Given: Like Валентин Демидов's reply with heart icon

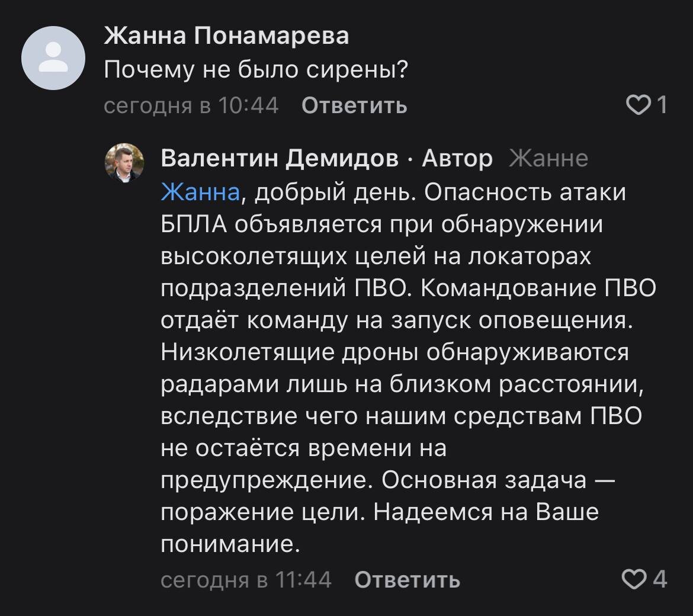Looking at the screenshot, I should (x=634, y=579).
